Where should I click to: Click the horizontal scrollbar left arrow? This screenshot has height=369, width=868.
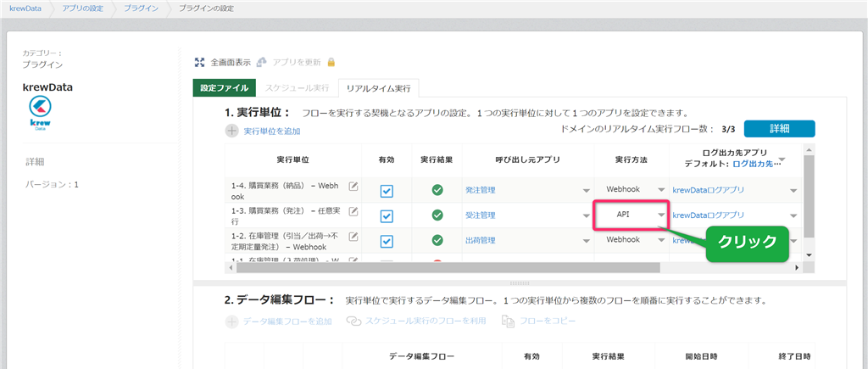(x=231, y=267)
